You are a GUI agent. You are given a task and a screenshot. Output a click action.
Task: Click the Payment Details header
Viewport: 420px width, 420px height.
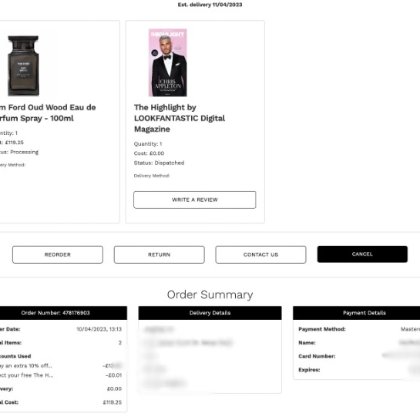(x=357, y=313)
